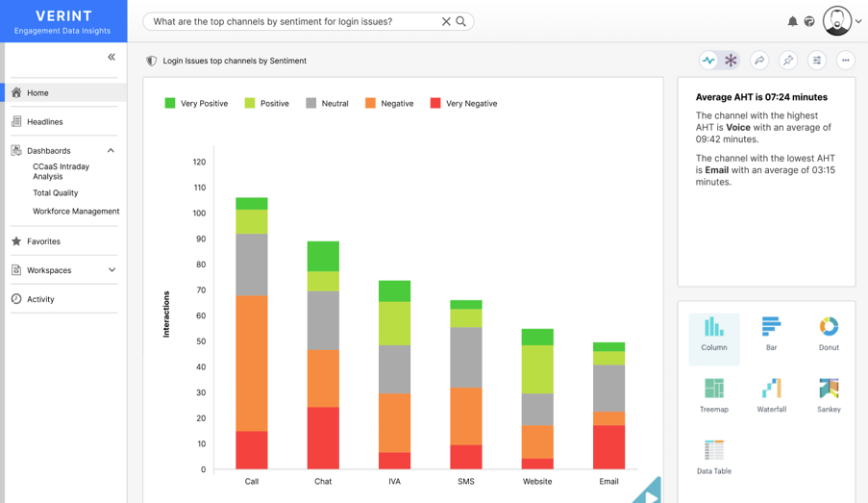The height and width of the screenshot is (503, 868).
Task: Switch visualization to Data Table
Action: coord(713,456)
